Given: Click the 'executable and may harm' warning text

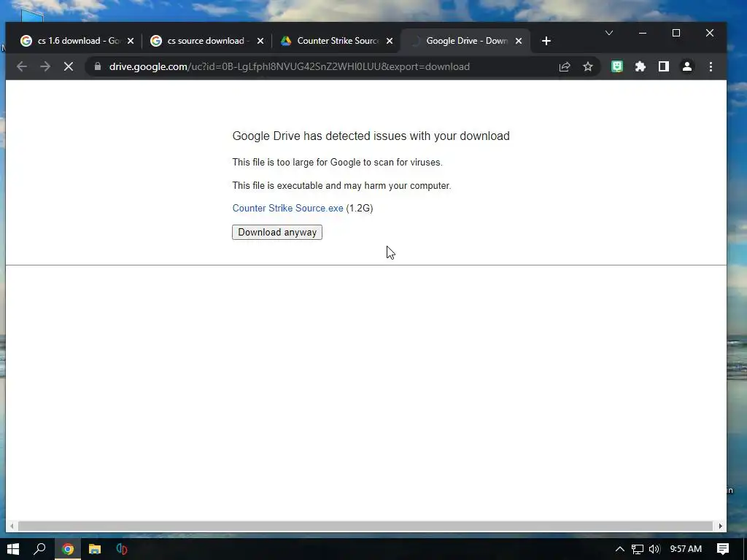Looking at the screenshot, I should point(341,186).
